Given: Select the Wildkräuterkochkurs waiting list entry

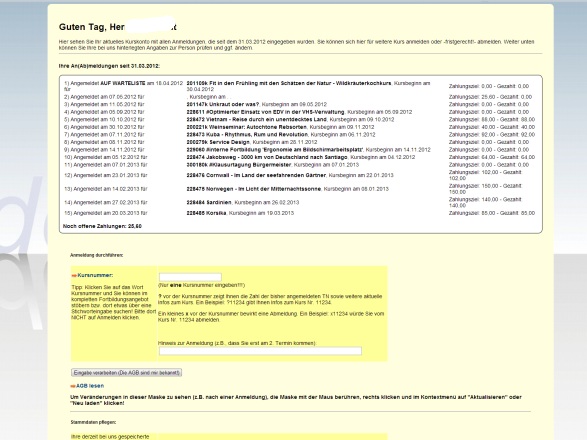Looking at the screenshot, I should click(x=289, y=83).
